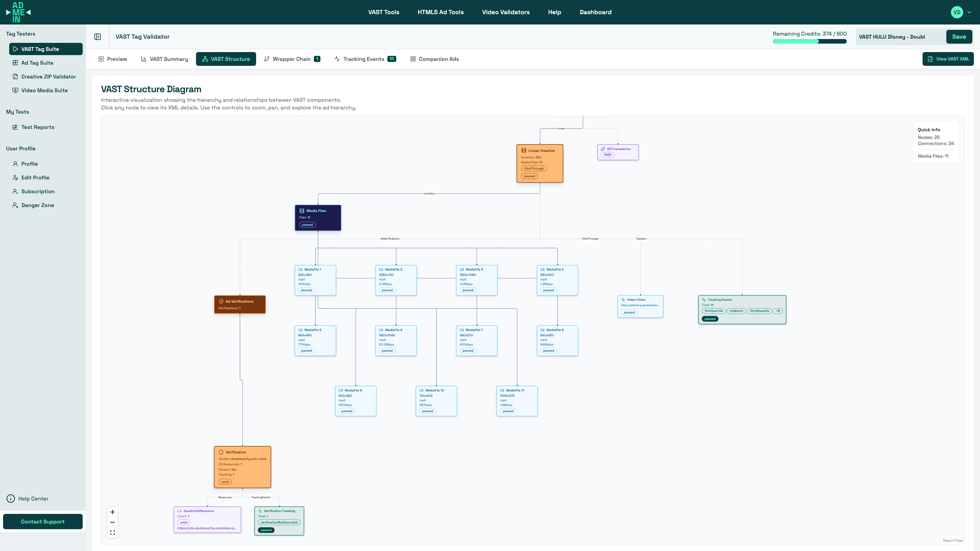Open Test Reports in sidebar
Screen dimensions: 980x551
(x=38, y=127)
